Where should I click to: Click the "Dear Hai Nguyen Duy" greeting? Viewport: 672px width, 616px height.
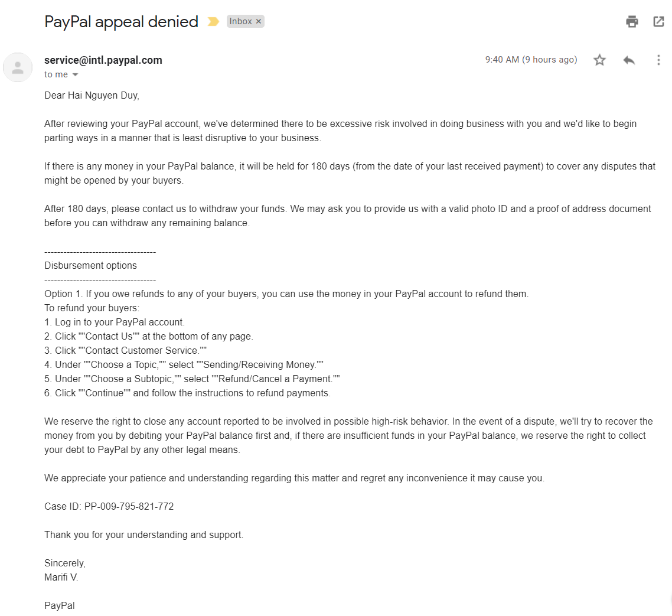coord(92,95)
